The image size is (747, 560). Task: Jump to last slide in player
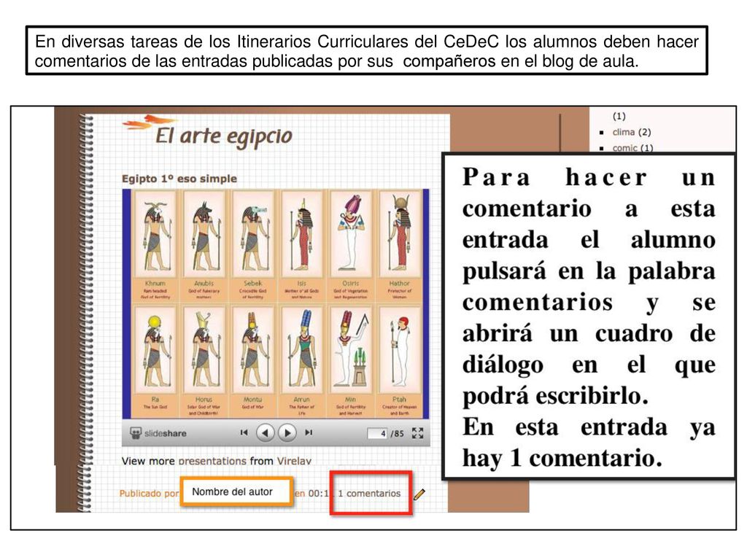(309, 432)
